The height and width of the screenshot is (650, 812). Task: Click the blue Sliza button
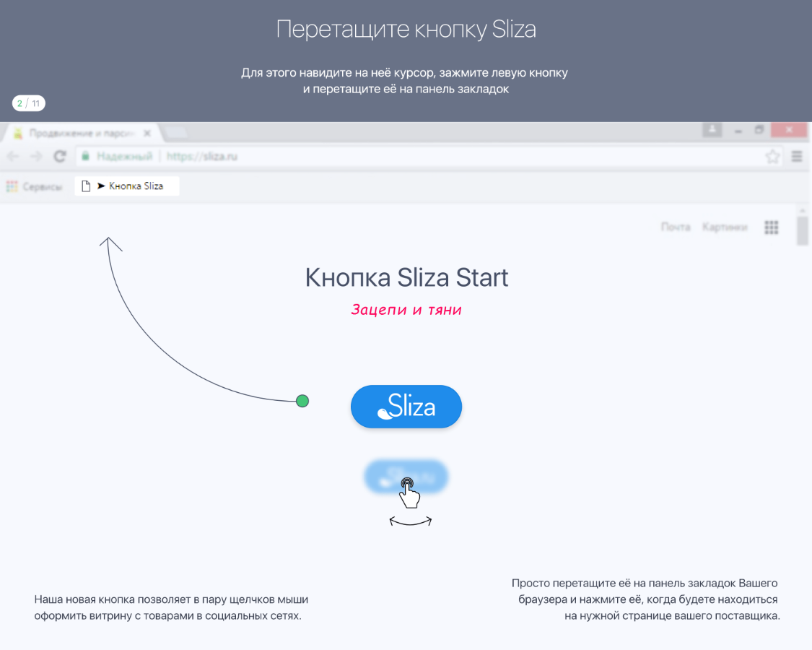(x=406, y=407)
